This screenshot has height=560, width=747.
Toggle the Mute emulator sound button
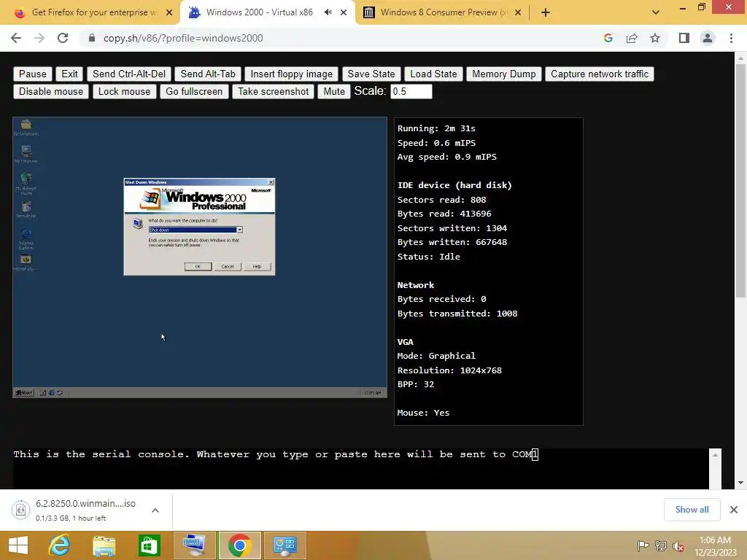334,91
